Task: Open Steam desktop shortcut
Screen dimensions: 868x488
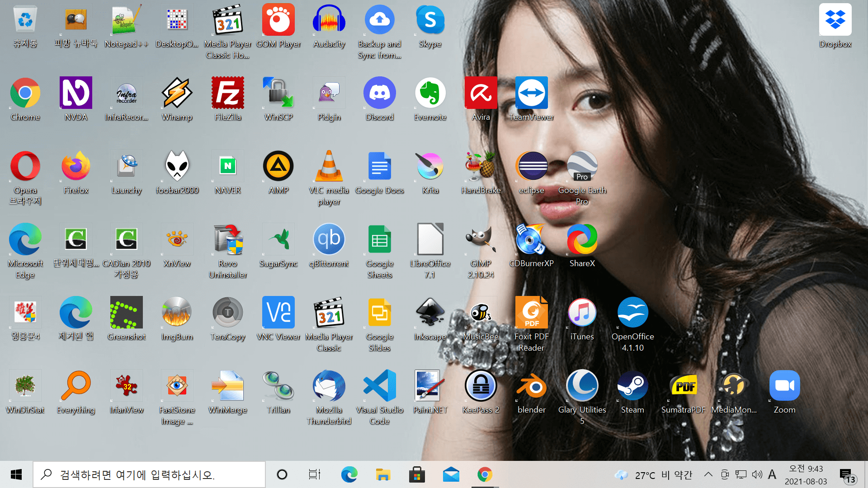Action: (x=632, y=392)
